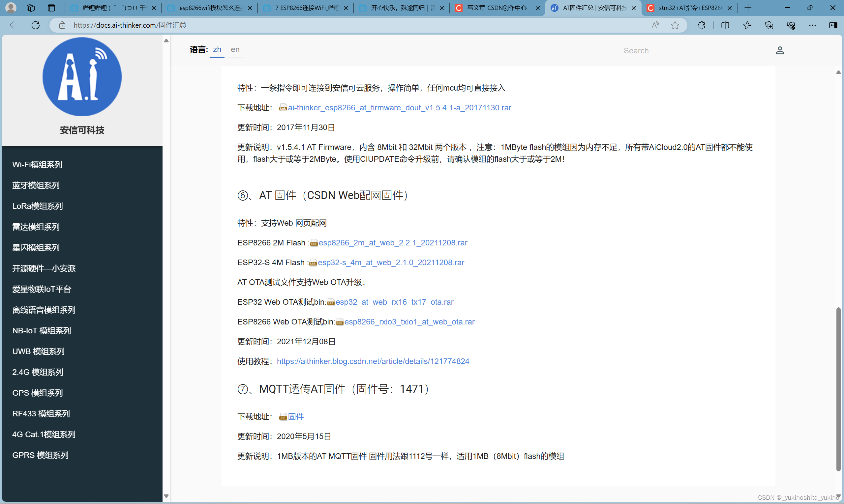Click the sidebar scroll up arrow
This screenshot has height=504, width=844.
click(x=166, y=41)
